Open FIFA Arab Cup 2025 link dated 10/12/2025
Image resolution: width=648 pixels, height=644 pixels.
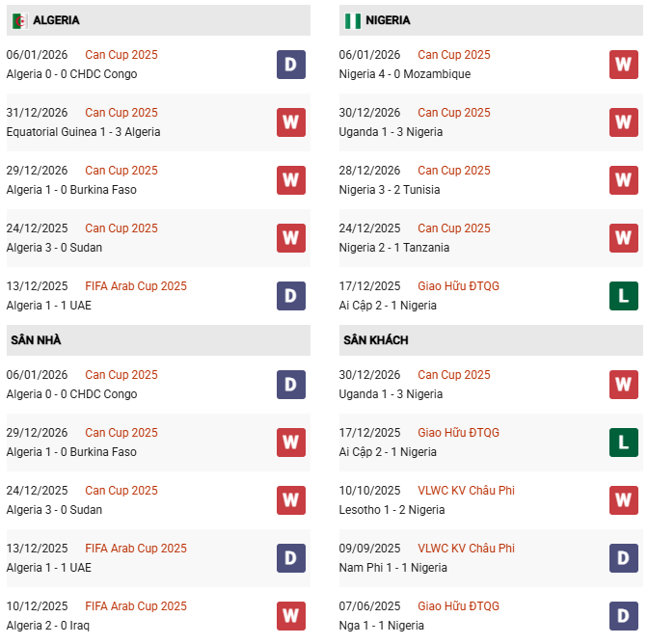[x=136, y=606]
